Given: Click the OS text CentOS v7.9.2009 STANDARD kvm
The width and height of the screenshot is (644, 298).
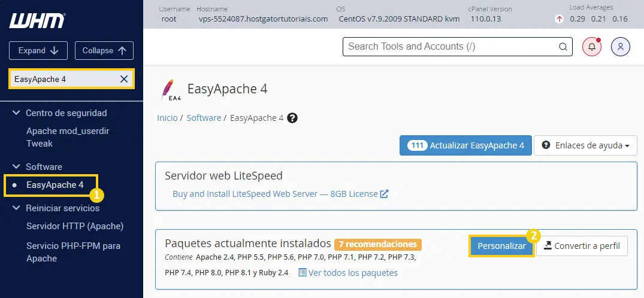Looking at the screenshot, I should pos(399,19).
